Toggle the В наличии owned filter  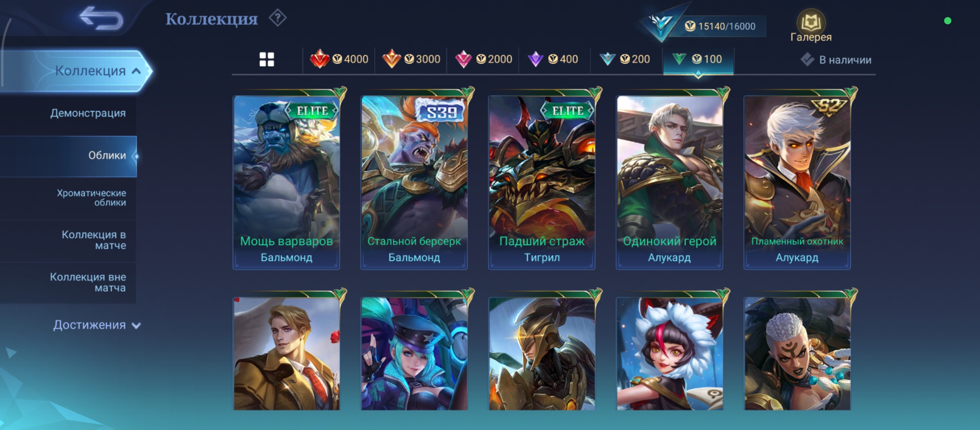coord(836,60)
